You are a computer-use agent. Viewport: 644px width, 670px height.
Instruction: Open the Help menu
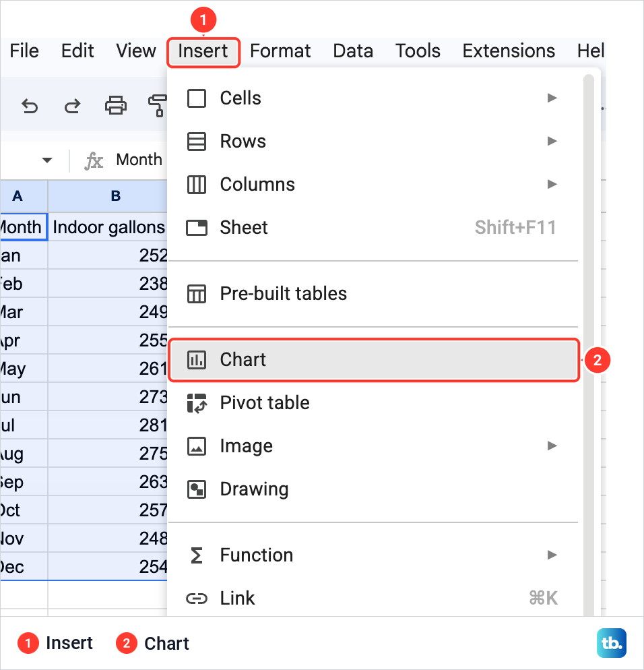[x=591, y=51]
